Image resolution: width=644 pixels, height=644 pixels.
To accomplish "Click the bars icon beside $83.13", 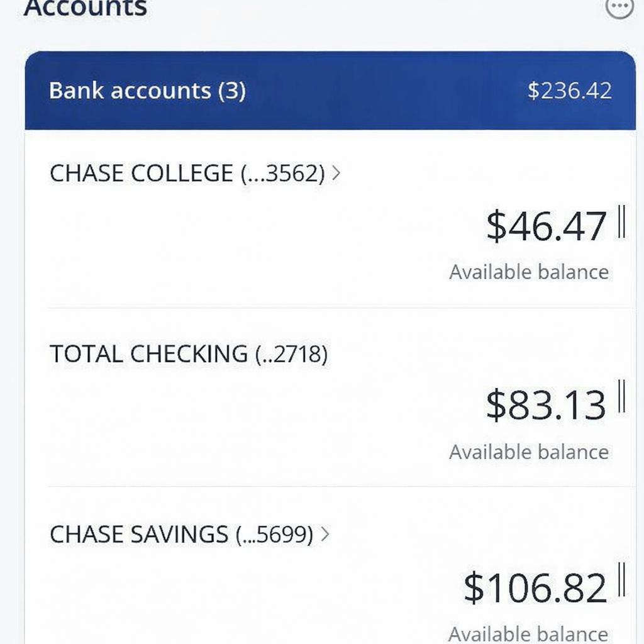I will pos(621,396).
